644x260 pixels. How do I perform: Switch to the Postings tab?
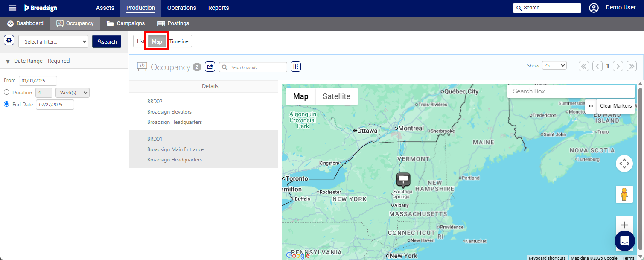point(173,23)
